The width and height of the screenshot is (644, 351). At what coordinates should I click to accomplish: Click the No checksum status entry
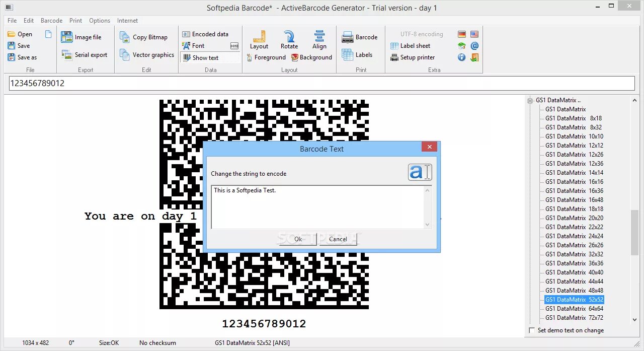(x=157, y=343)
